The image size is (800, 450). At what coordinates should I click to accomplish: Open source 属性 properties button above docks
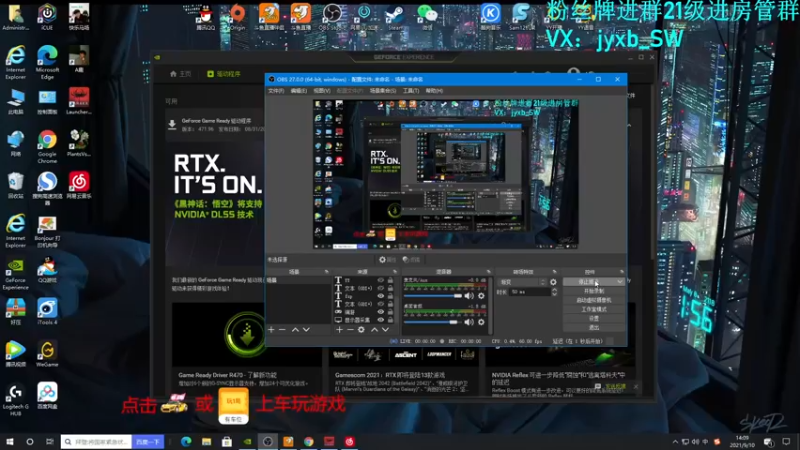pyautogui.click(x=387, y=260)
